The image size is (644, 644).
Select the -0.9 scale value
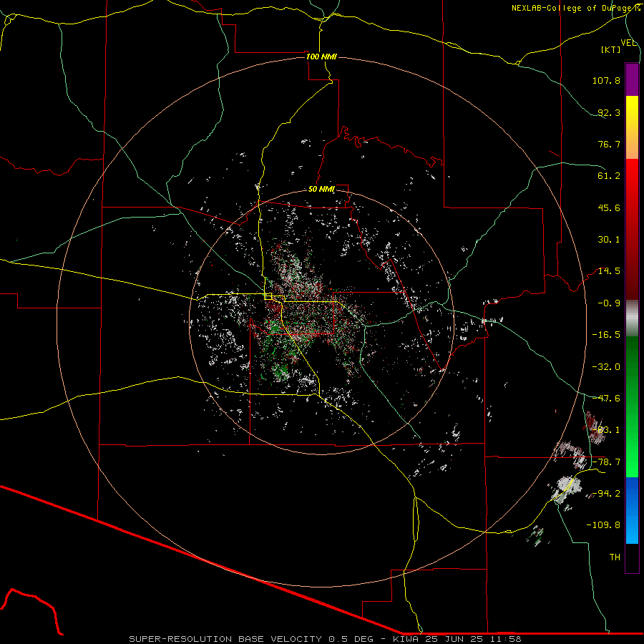609,303
